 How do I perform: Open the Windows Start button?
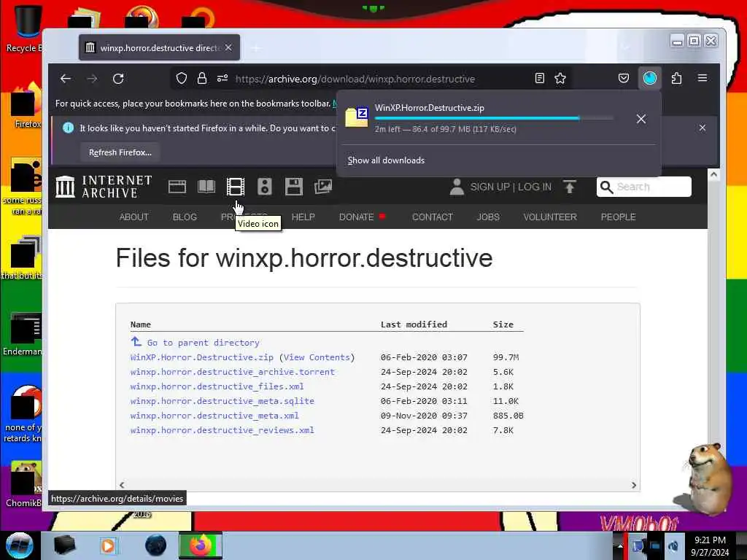(x=19, y=545)
